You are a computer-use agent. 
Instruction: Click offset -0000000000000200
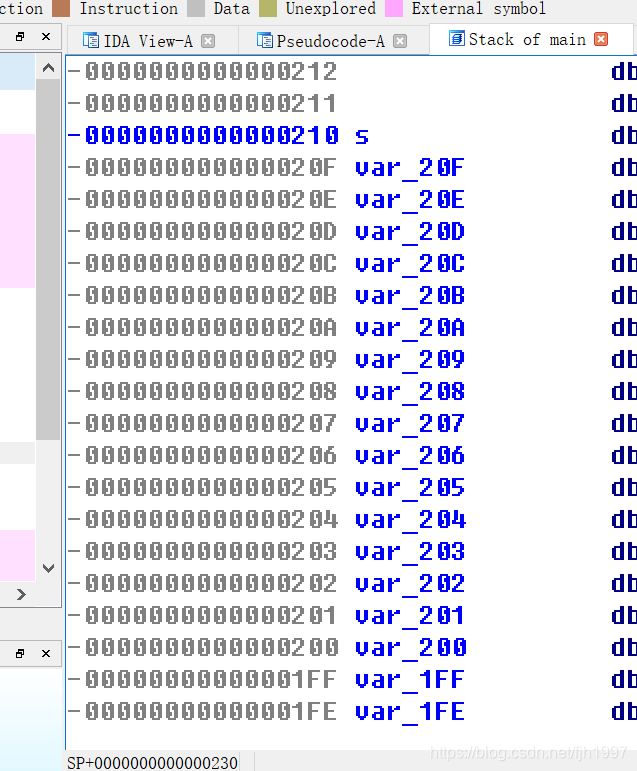pos(203,647)
